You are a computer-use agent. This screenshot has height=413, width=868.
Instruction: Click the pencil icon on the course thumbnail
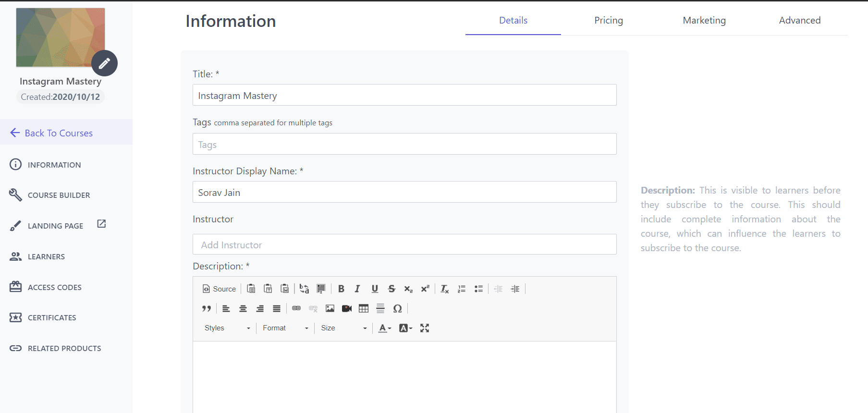[x=104, y=63]
